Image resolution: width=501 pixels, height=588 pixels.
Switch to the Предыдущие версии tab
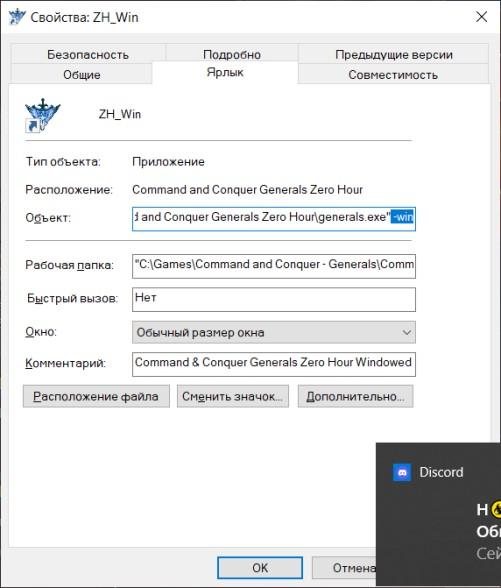pos(394,54)
